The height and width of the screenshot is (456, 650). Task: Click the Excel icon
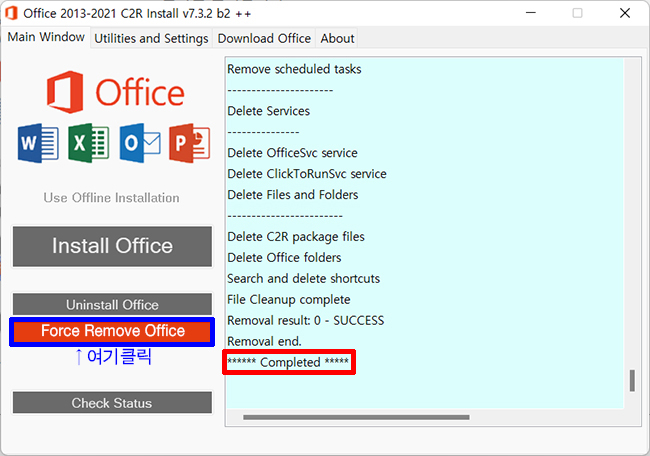point(89,143)
